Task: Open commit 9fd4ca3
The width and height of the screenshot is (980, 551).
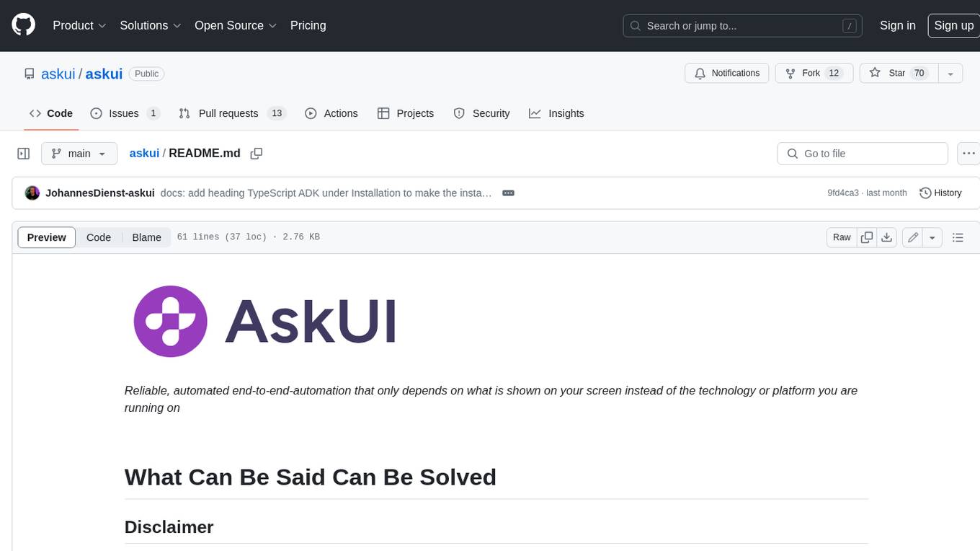Action: pos(842,193)
